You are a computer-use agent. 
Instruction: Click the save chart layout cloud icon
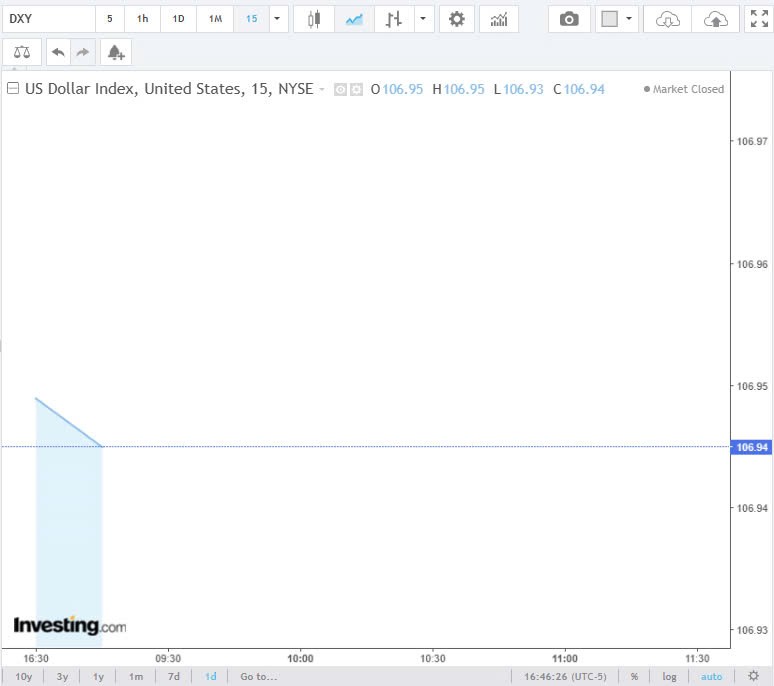click(716, 19)
